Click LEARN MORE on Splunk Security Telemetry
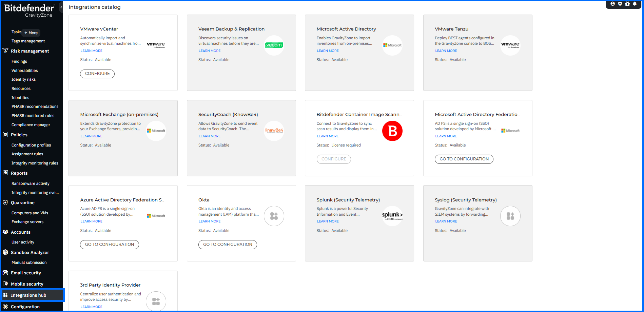Screen dimensions: 644x312 (x=328, y=221)
